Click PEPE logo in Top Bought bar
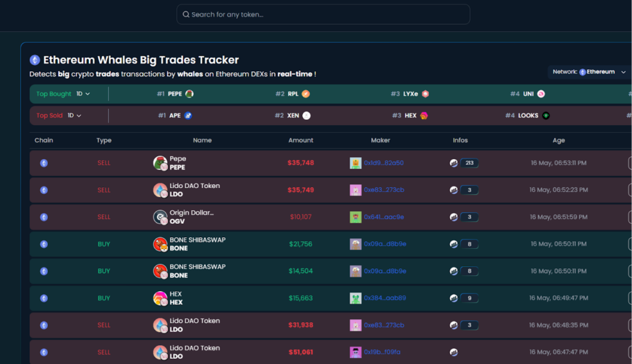Image resolution: width=632 pixels, height=364 pixels. click(x=190, y=94)
